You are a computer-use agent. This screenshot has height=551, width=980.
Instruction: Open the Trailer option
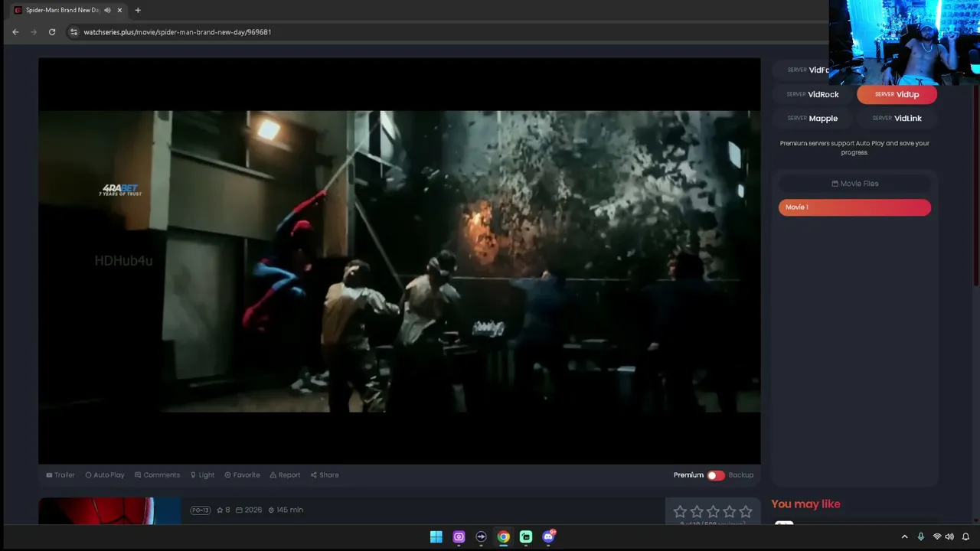point(60,475)
